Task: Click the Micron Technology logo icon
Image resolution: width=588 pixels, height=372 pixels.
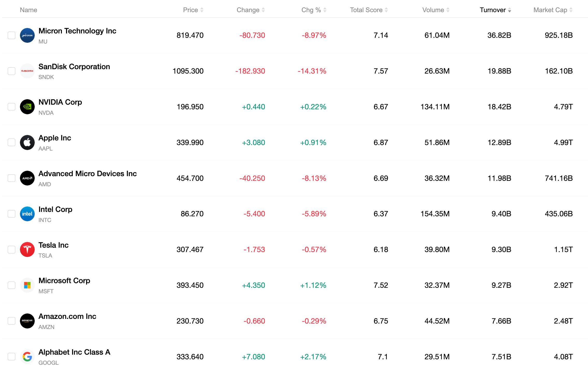Action: 27,35
